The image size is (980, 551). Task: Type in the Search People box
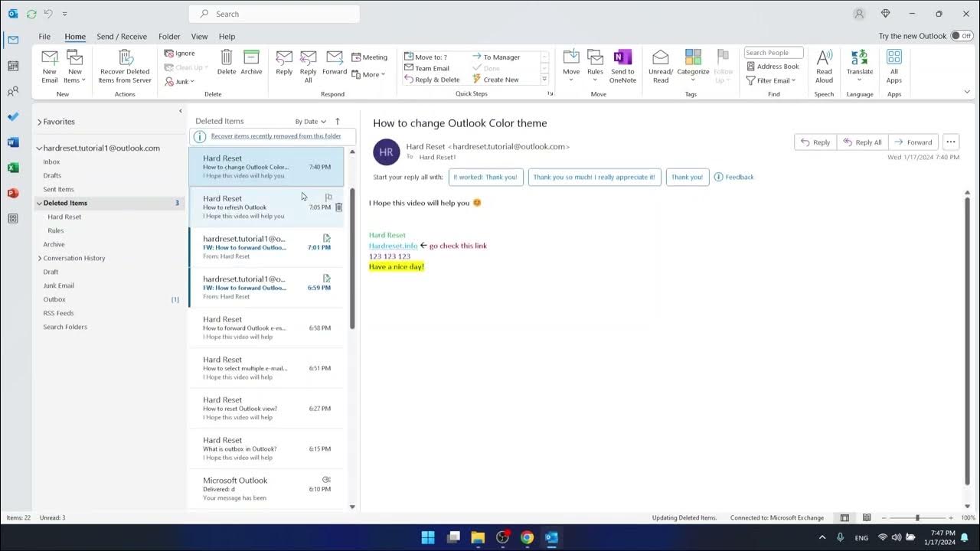[773, 52]
